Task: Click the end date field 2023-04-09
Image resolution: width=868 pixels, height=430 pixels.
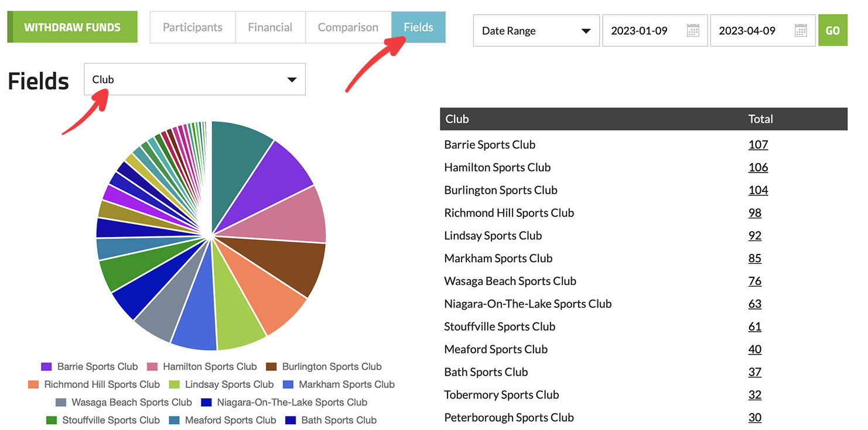Action: point(747,31)
